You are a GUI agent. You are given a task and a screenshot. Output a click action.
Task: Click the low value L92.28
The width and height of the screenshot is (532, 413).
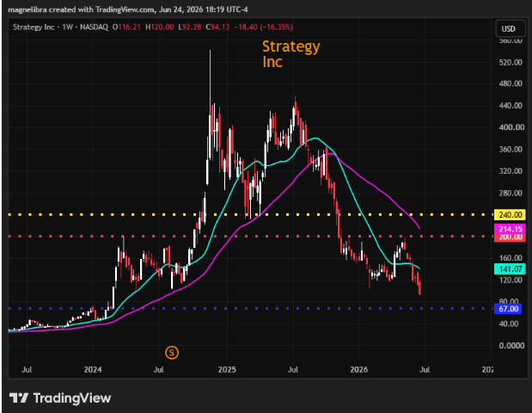click(x=190, y=28)
